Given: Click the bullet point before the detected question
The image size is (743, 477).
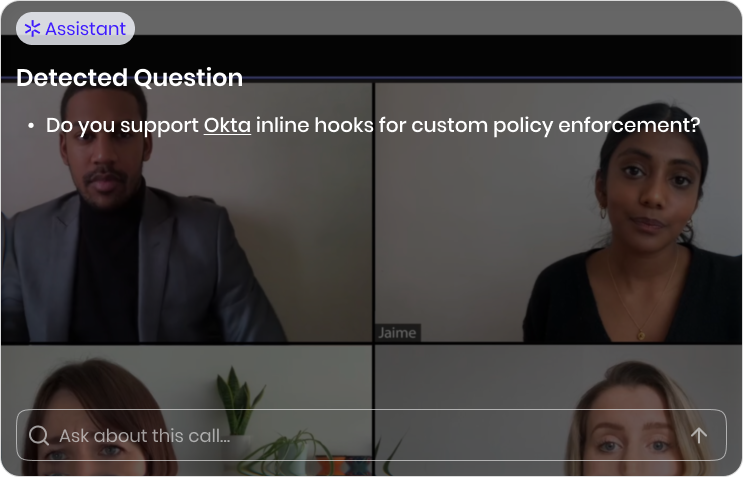Looking at the screenshot, I should point(31,126).
